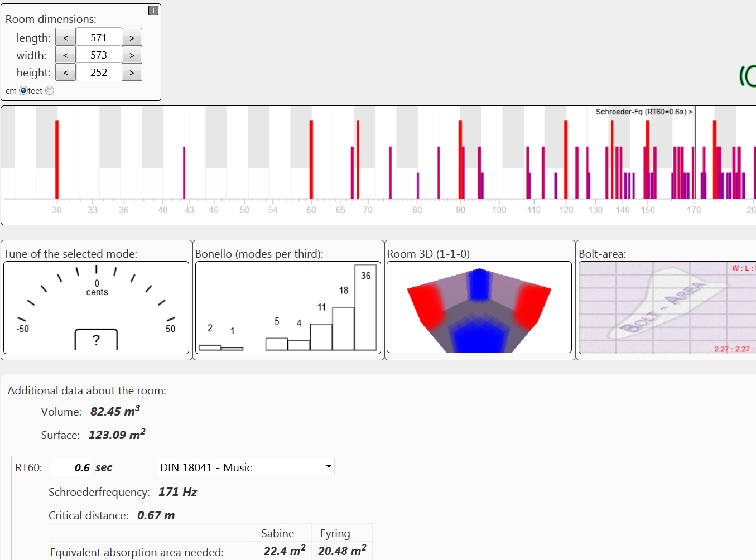
Task: Increase room length with right arrow
Action: point(132,38)
